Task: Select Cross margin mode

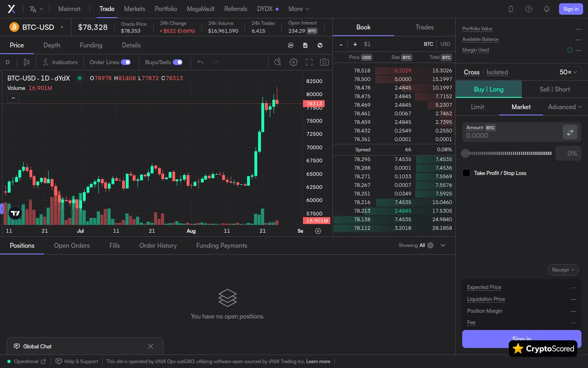Action: 472,72
